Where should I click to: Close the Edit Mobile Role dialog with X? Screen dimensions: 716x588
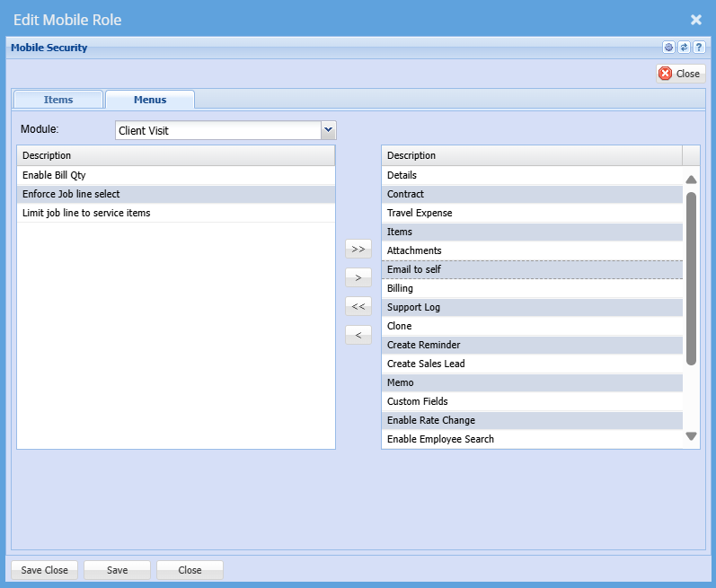pyautogui.click(x=695, y=20)
